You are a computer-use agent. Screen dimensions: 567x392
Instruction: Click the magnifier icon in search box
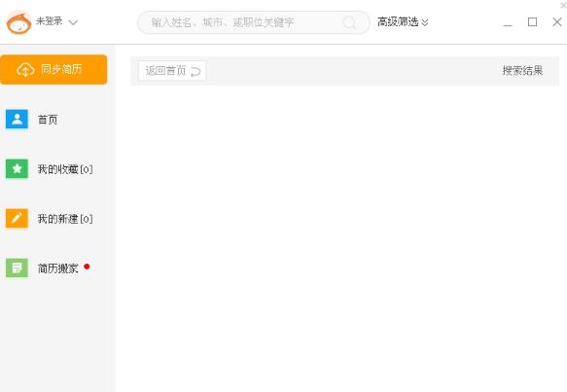(349, 22)
